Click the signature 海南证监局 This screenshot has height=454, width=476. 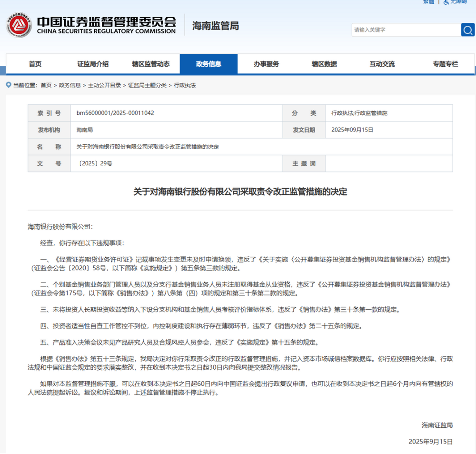[437, 425]
